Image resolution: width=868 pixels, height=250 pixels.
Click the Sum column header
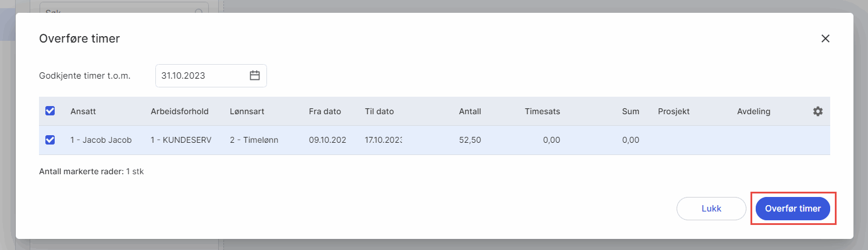click(630, 111)
